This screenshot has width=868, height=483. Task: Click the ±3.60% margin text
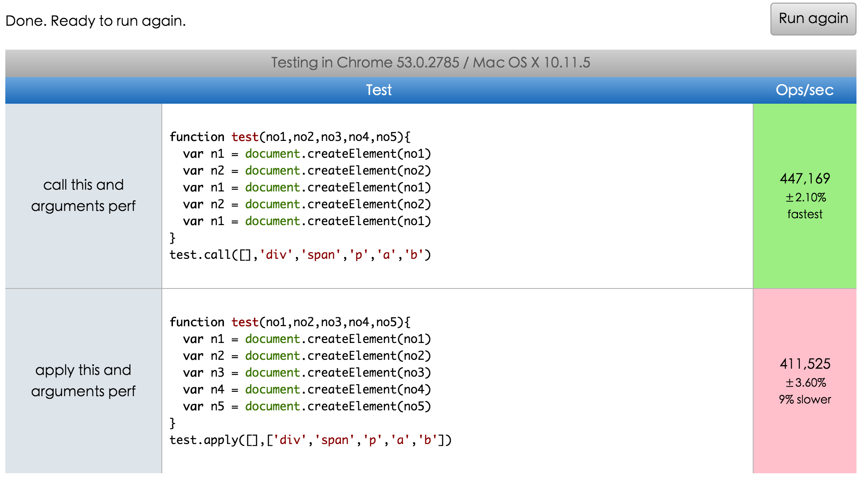(x=805, y=382)
